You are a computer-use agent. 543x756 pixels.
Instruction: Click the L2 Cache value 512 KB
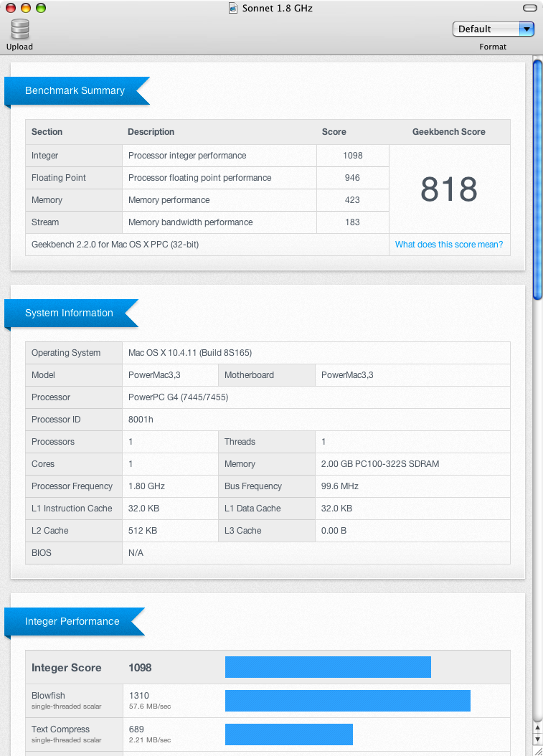pos(142,530)
